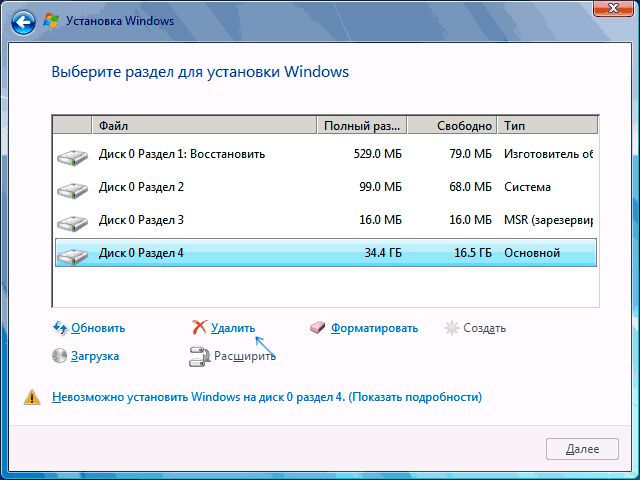The width and height of the screenshot is (640, 480).
Task: Click the 34.4 ГБ total size cell
Action: [383, 253]
